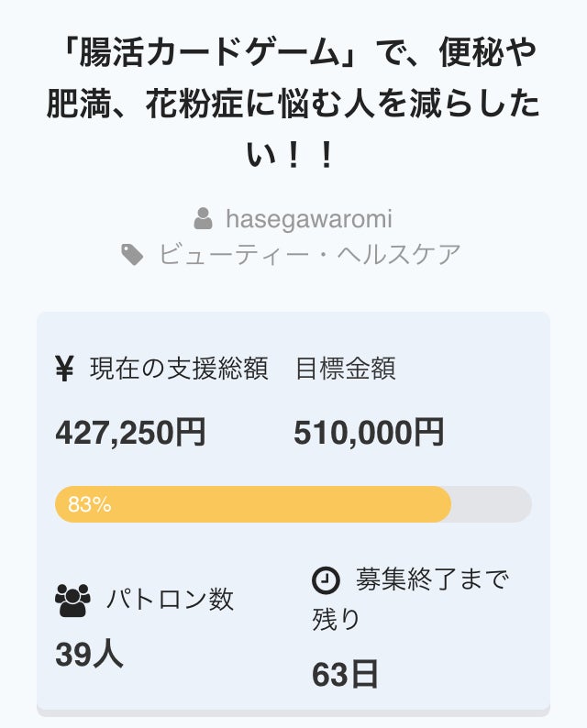Click the yen currency icon

tap(64, 369)
